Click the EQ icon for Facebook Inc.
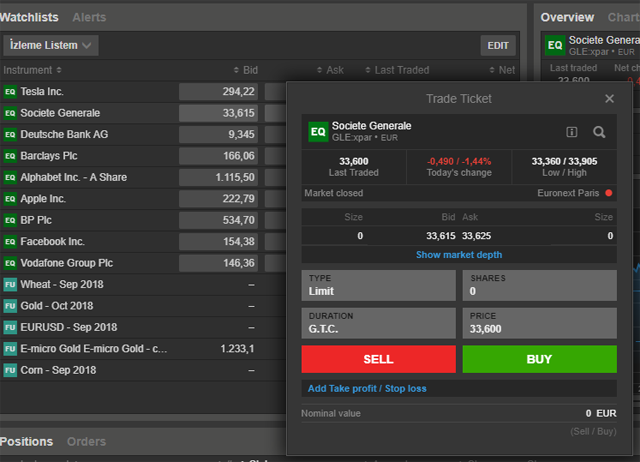 click(x=10, y=242)
